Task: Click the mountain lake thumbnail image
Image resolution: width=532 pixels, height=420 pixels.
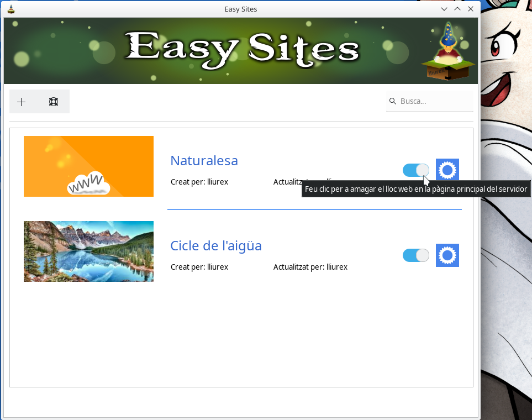Action: (x=88, y=251)
